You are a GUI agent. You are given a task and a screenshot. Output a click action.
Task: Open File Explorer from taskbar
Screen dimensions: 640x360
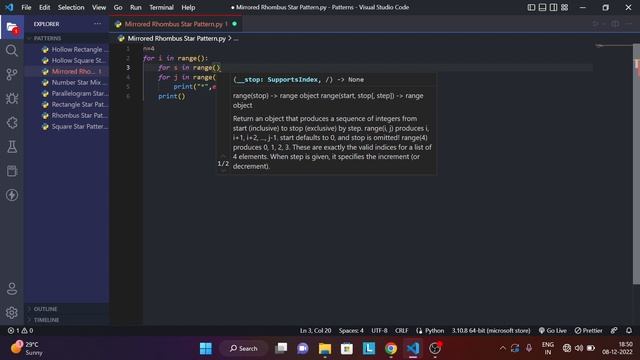pos(325,348)
